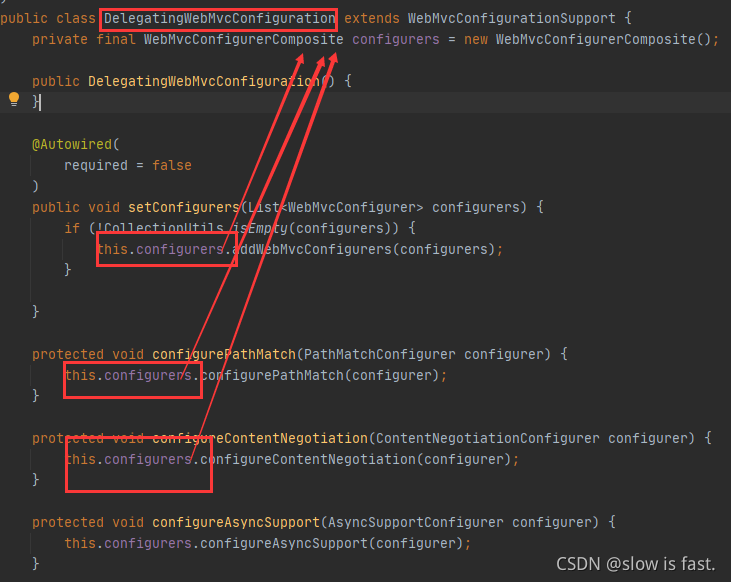The width and height of the screenshot is (731, 582).
Task: Click the setConfigurers method name
Action: (184, 207)
